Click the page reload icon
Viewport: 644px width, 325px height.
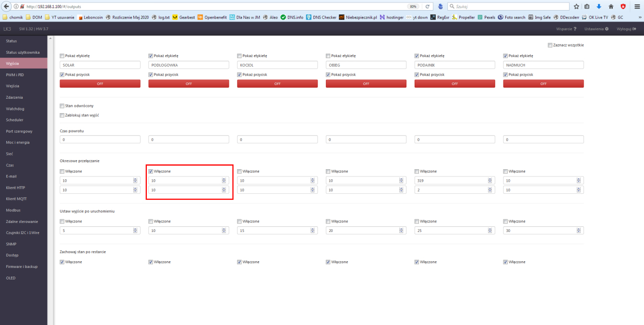428,7
